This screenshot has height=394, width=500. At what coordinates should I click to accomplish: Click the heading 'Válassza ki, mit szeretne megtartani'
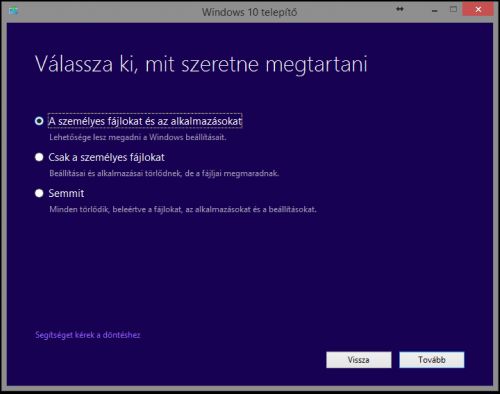pyautogui.click(x=201, y=64)
